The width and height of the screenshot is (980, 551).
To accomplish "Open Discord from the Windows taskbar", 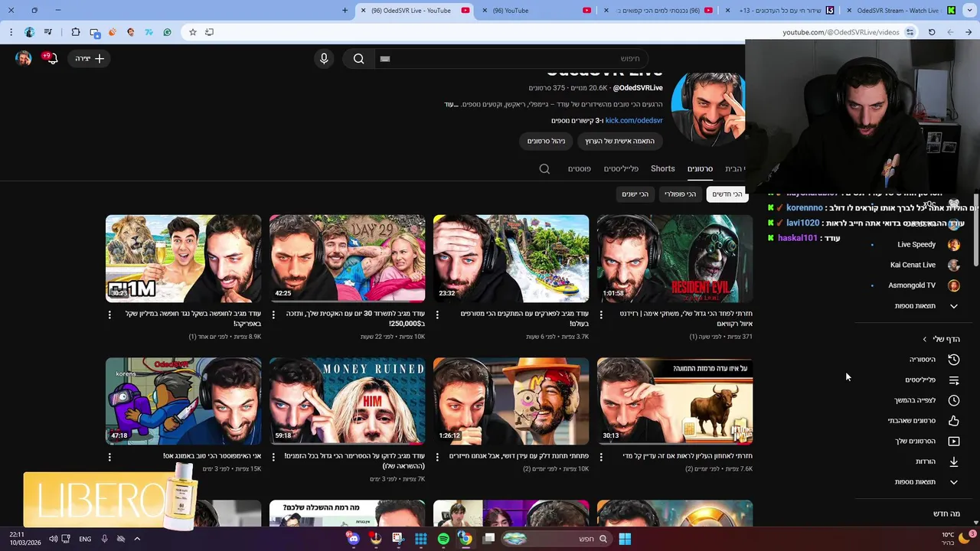I will pyautogui.click(x=353, y=539).
